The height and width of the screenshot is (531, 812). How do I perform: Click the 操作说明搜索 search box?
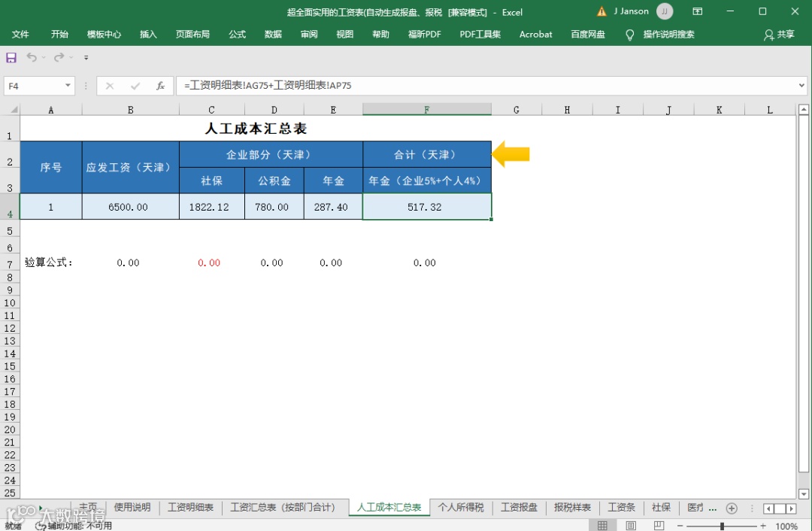668,34
